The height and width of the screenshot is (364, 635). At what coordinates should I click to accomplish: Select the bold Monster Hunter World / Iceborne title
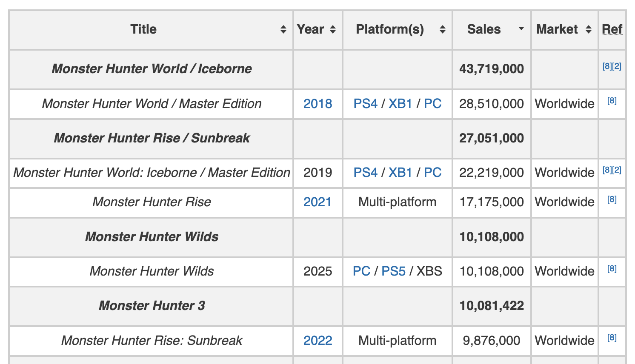click(152, 69)
